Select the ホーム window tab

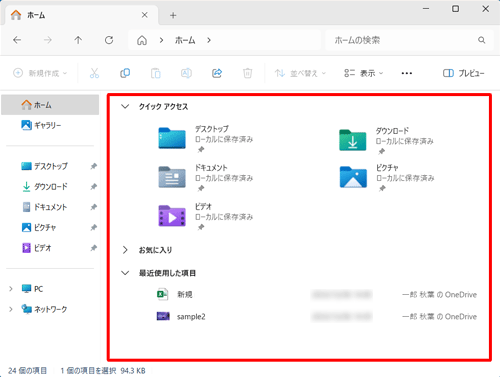[80, 15]
